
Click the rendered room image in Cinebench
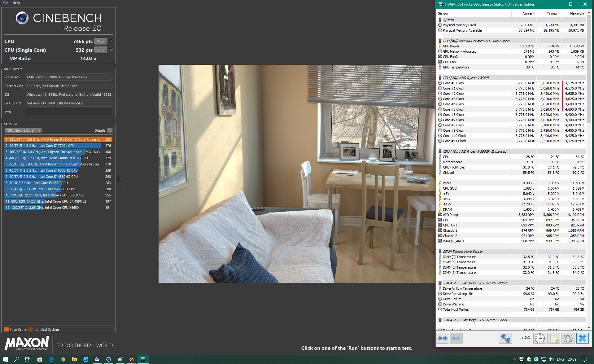297,174
